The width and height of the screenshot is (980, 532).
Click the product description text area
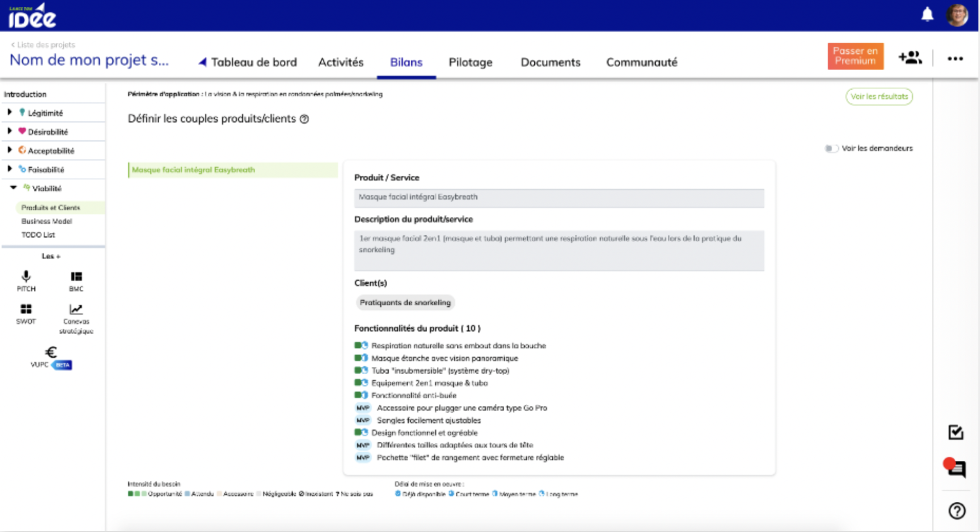[x=559, y=250]
